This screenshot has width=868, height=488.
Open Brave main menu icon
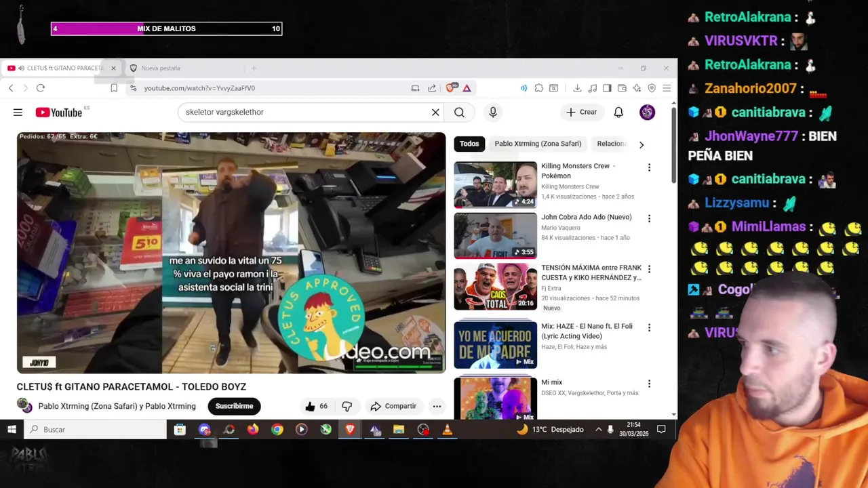coord(667,88)
